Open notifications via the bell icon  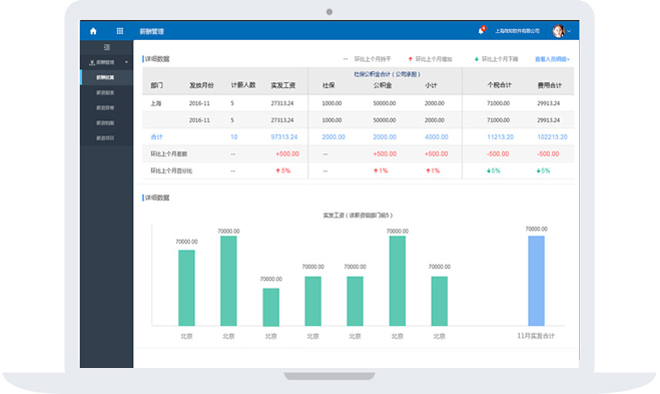[481, 31]
